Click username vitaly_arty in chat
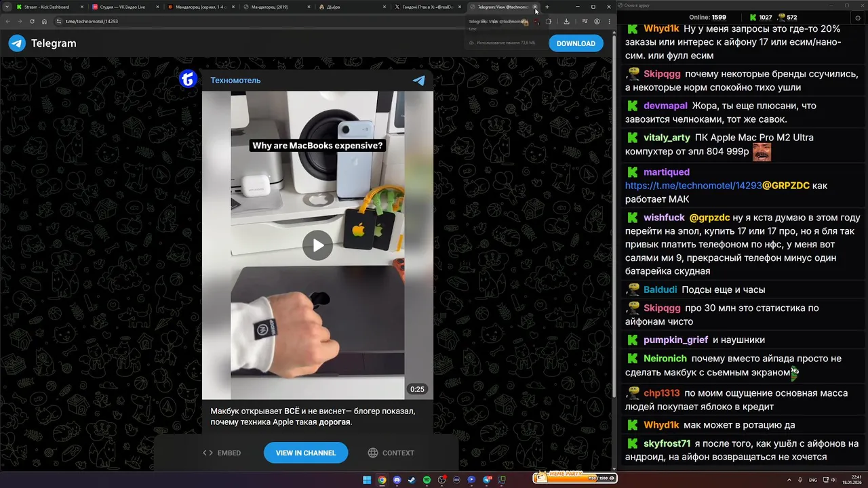Screen dimensions: 868x488 [667, 138]
